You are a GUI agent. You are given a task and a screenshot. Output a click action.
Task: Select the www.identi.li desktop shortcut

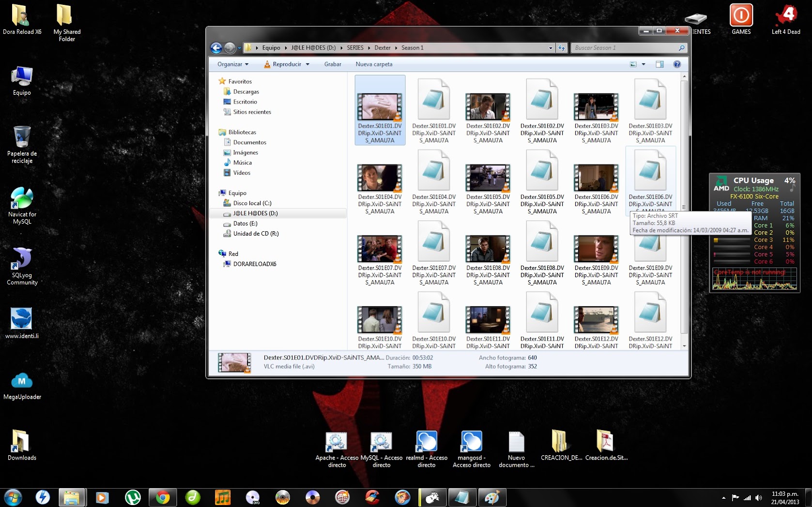(x=22, y=323)
